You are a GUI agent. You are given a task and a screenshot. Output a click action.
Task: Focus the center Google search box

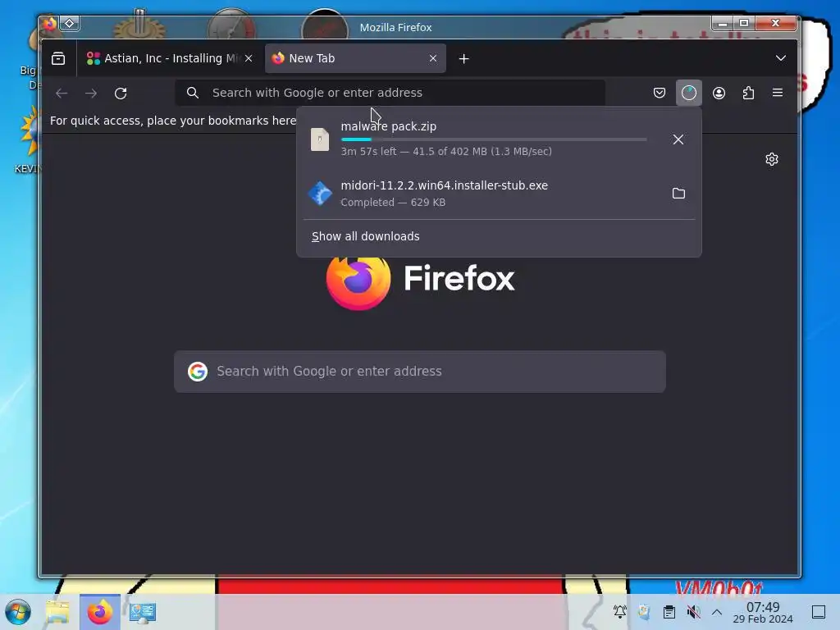pos(420,372)
